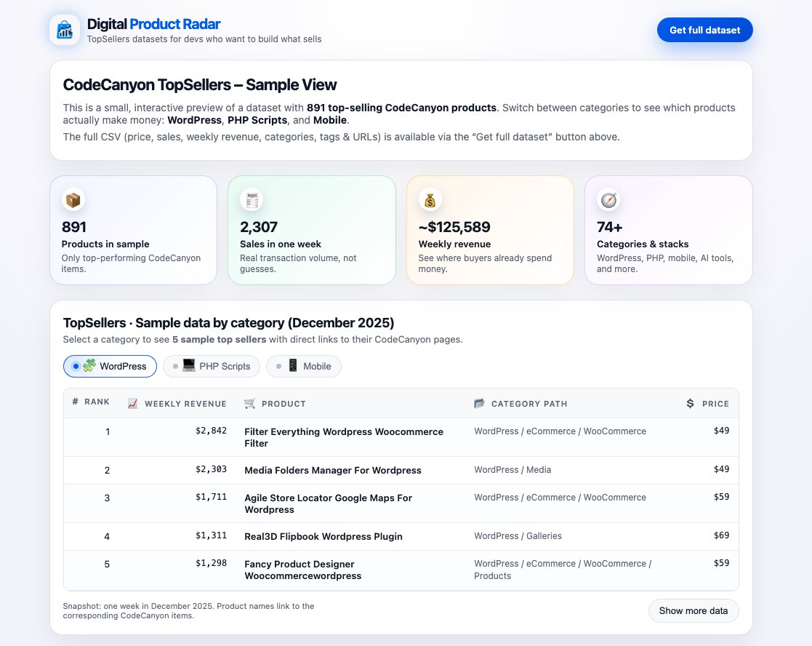This screenshot has width=812, height=646.
Task: Click the hash icon in Rank header
Action: click(x=75, y=402)
